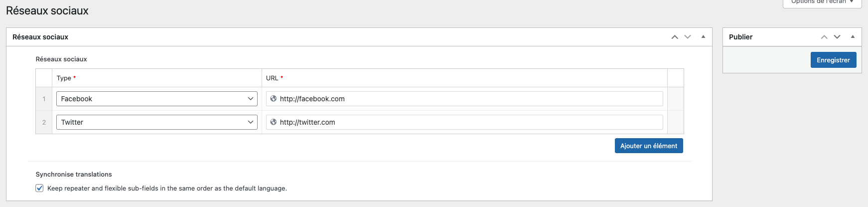Viewport: 868px width, 207px height.
Task: Move Publier panel up arrow
Action: point(824,37)
